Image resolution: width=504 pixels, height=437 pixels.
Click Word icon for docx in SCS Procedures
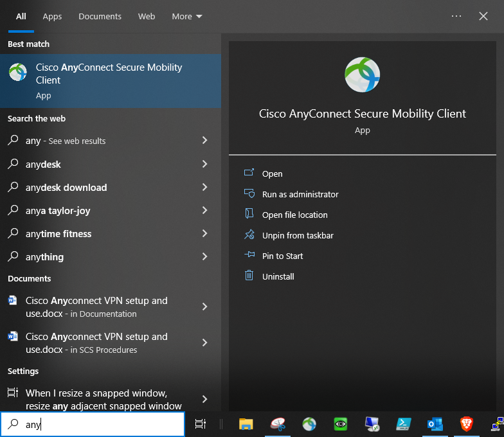[x=13, y=337]
